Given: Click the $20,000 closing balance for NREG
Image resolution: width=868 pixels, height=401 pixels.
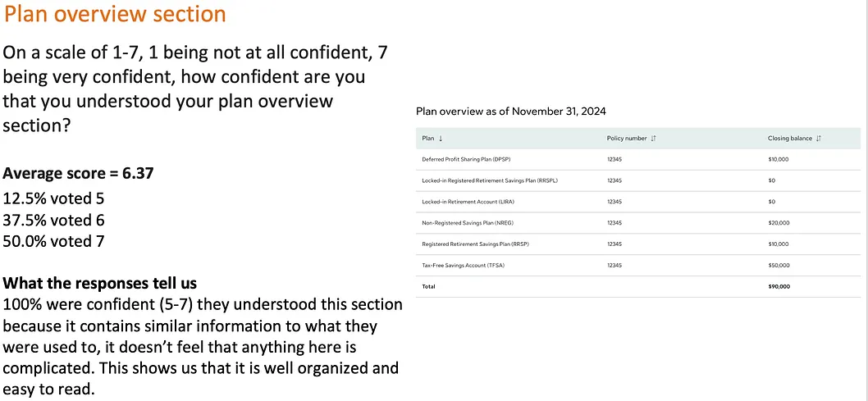Looking at the screenshot, I should (x=779, y=223).
